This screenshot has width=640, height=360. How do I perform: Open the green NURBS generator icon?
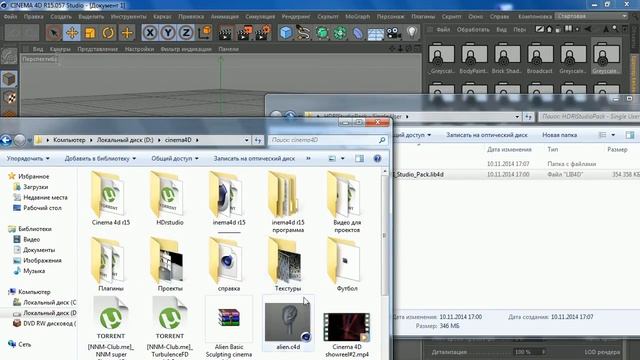pos(322,33)
